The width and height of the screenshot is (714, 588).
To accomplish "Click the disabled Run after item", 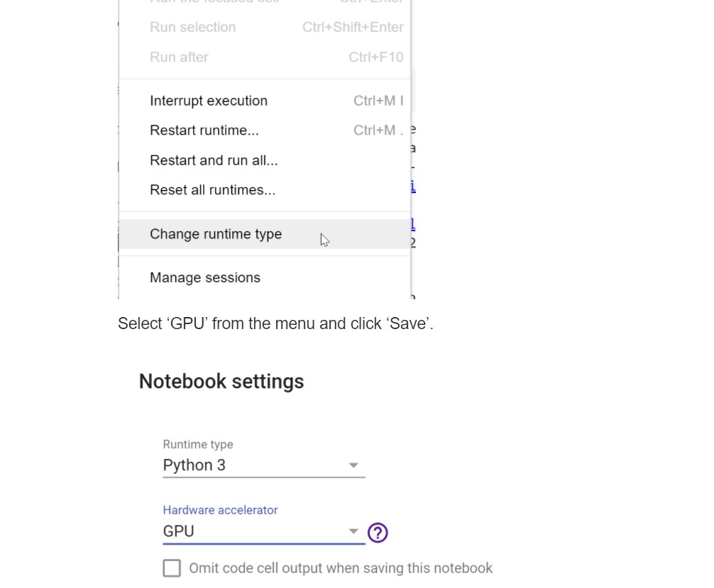I will (179, 57).
